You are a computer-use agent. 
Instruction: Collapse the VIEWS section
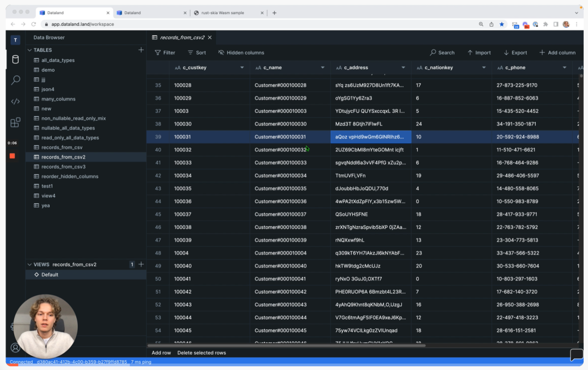pyautogui.click(x=30, y=264)
